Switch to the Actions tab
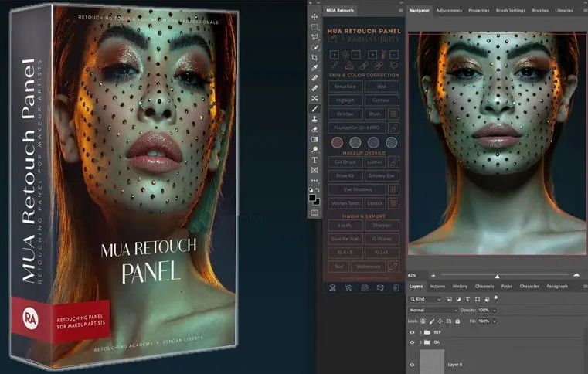The image size is (588, 374). pos(437,286)
